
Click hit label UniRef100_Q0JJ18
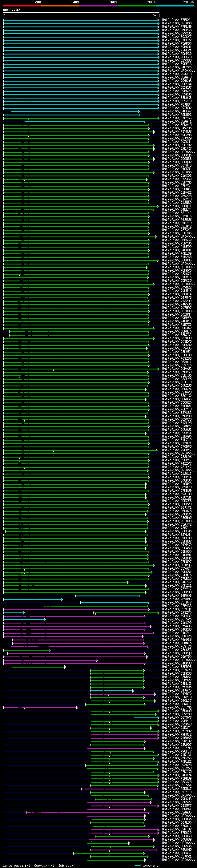pos(177,74)
